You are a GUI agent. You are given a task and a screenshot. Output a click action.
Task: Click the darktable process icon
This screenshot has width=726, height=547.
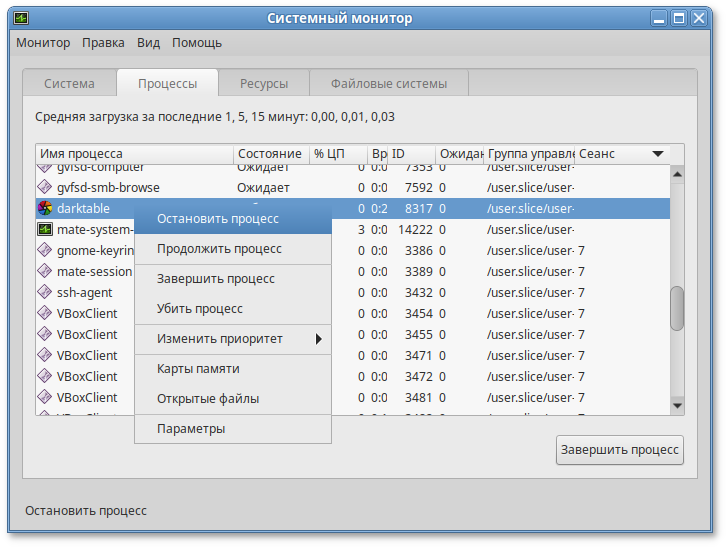coord(45,208)
